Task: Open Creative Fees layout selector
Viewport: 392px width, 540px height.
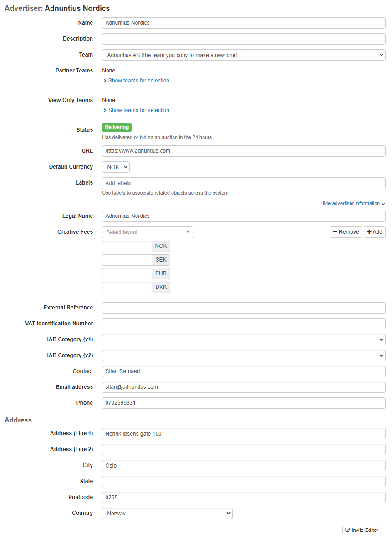Action: [147, 232]
